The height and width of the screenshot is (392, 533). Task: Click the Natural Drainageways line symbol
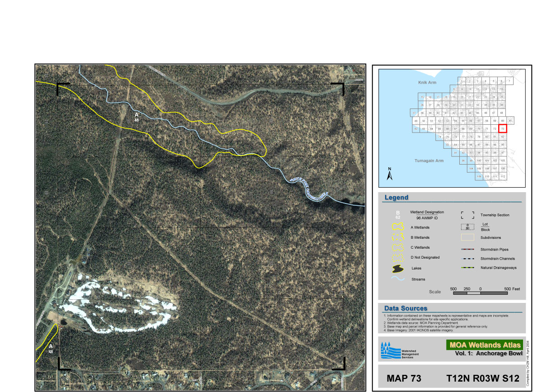467,268
